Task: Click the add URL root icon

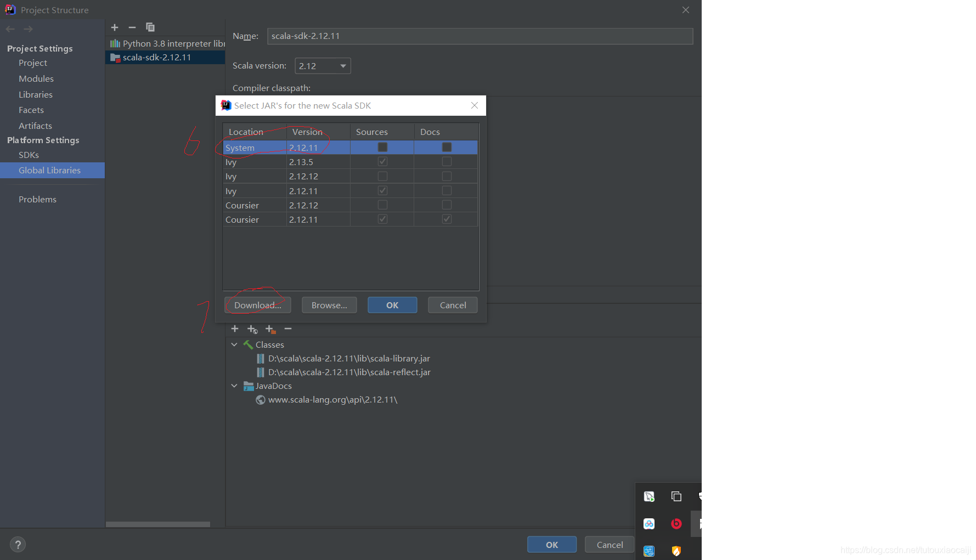Action: click(x=252, y=329)
